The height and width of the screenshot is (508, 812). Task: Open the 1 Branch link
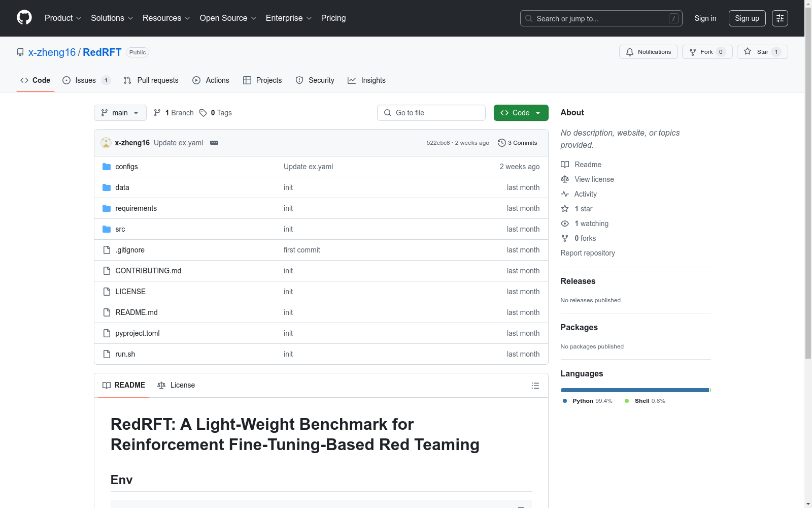(174, 113)
